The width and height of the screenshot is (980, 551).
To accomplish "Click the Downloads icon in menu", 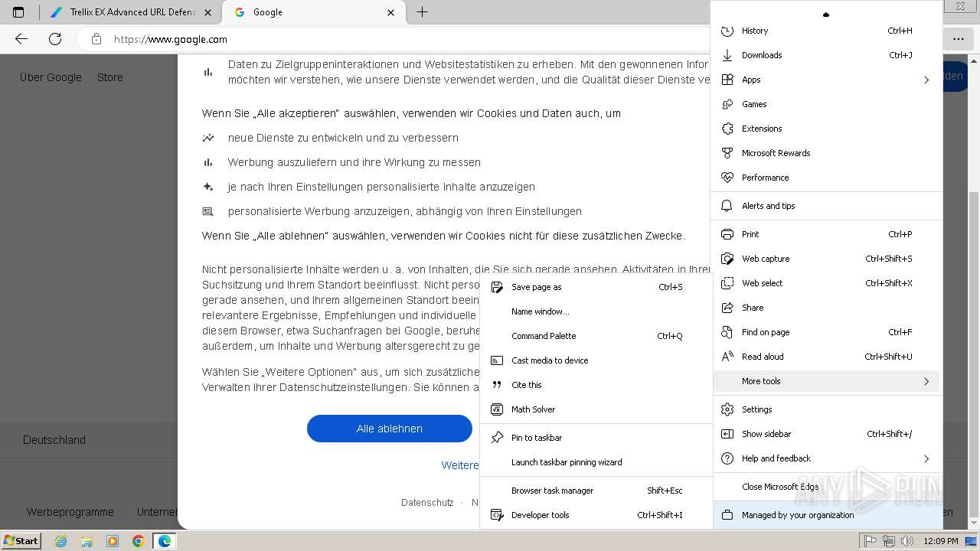I will tap(727, 55).
